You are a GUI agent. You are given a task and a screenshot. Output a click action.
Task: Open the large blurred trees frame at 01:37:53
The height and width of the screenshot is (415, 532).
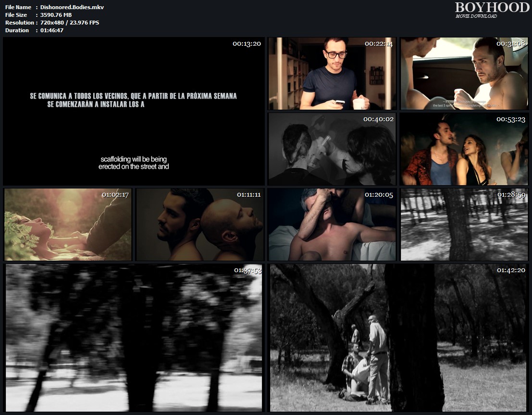tap(134, 338)
